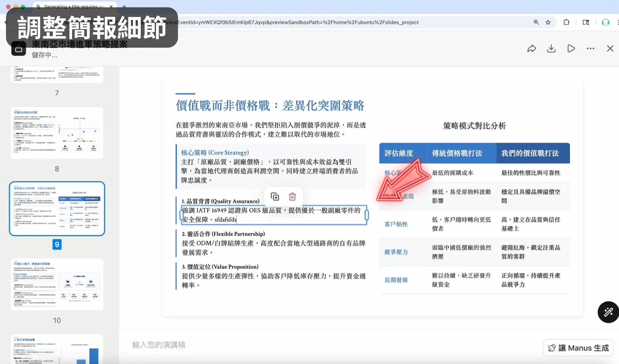Click the browser address bar URL
This screenshot has width=619, height=364.
tap(292, 22)
